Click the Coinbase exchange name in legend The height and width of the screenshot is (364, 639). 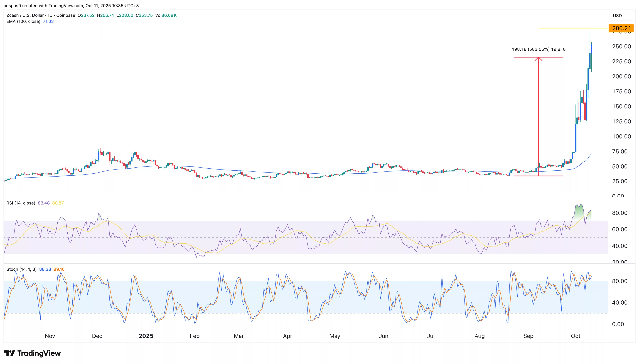point(66,15)
